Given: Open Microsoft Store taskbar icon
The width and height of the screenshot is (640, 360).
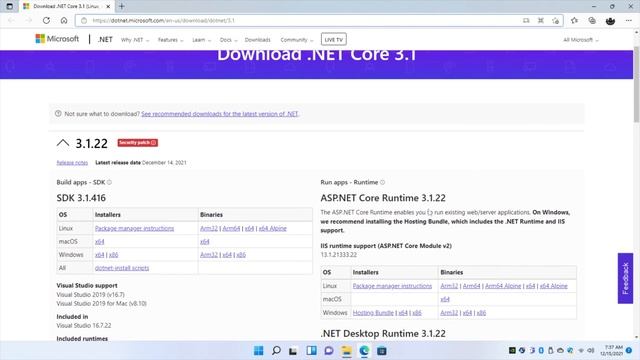Looking at the screenshot, I should (382, 351).
